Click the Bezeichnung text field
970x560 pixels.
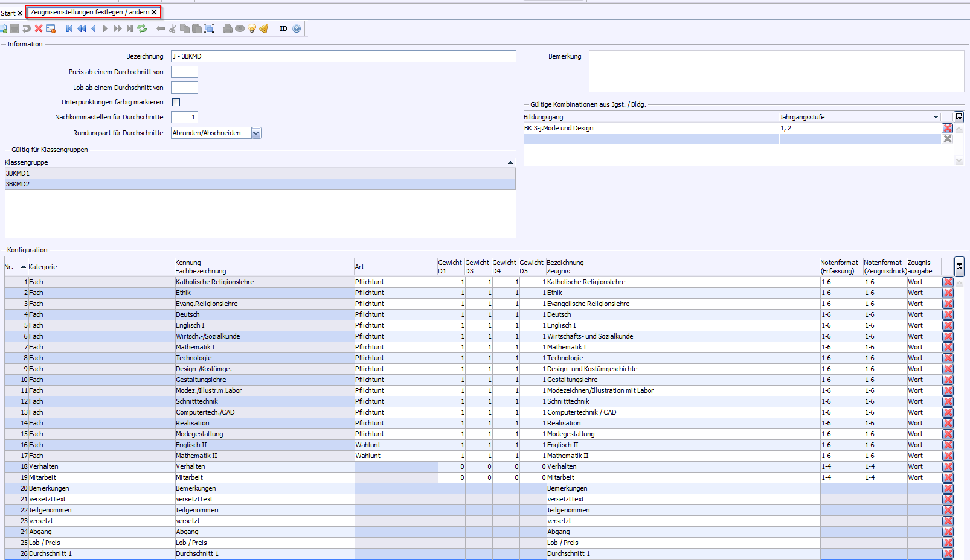pos(343,56)
